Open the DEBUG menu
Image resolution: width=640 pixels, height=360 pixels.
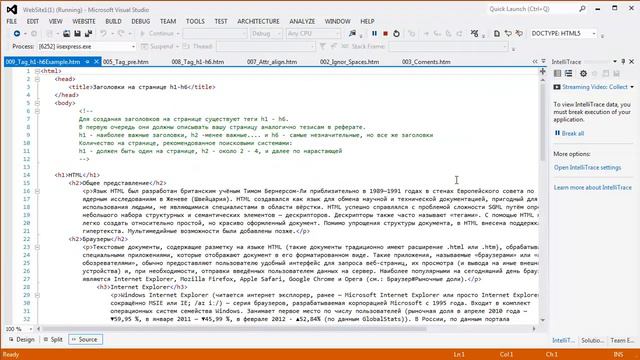tap(140, 21)
